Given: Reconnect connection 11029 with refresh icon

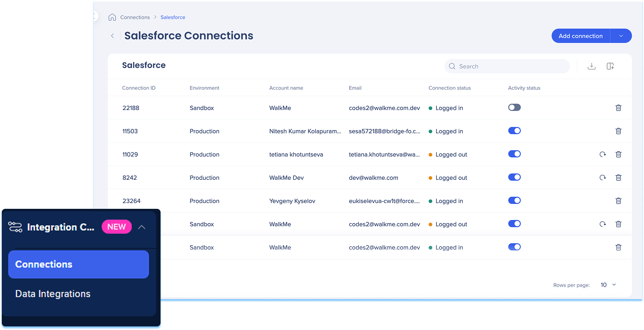Looking at the screenshot, I should point(603,154).
